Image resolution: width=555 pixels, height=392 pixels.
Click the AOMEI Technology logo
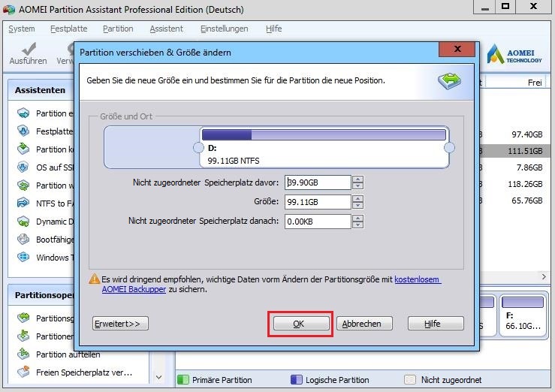click(x=514, y=54)
